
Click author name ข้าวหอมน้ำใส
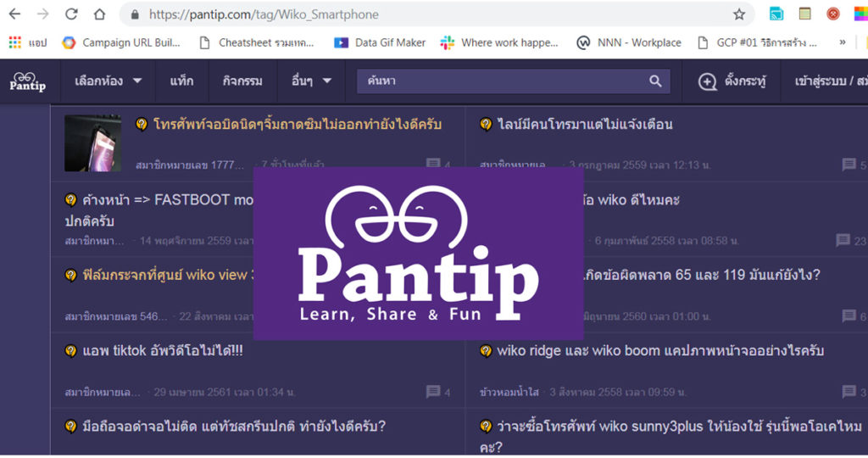click(x=509, y=392)
